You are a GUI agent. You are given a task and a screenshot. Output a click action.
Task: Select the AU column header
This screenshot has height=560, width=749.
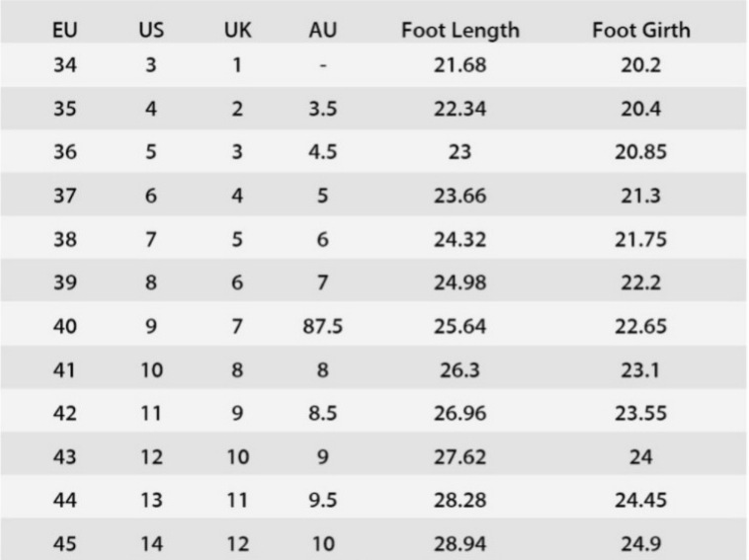(x=322, y=30)
